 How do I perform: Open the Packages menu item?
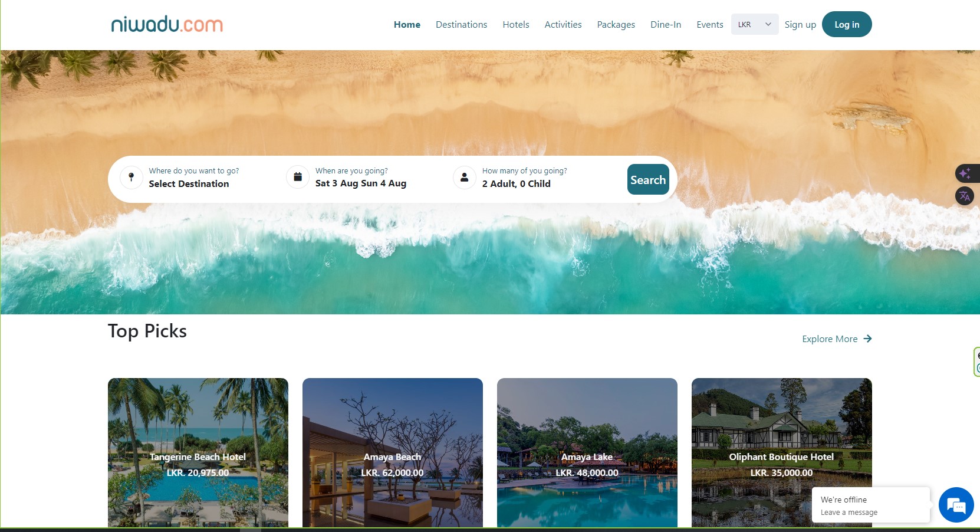coord(616,25)
